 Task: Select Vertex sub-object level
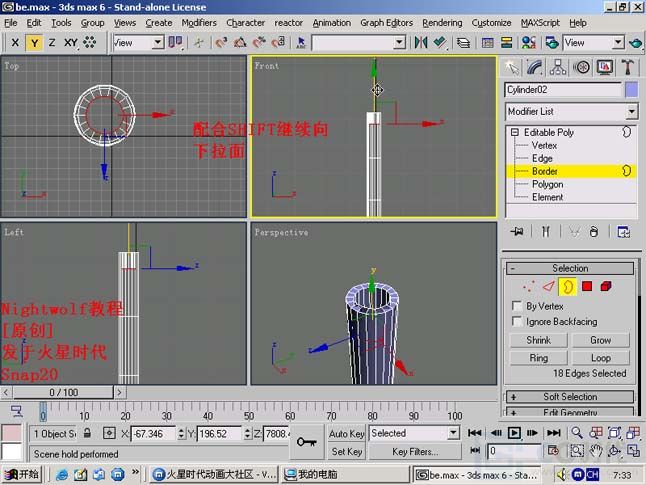point(544,145)
